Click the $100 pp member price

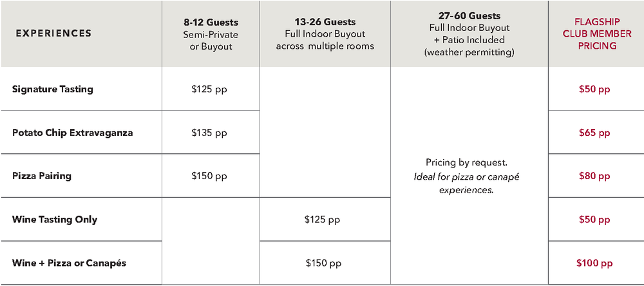(594, 263)
